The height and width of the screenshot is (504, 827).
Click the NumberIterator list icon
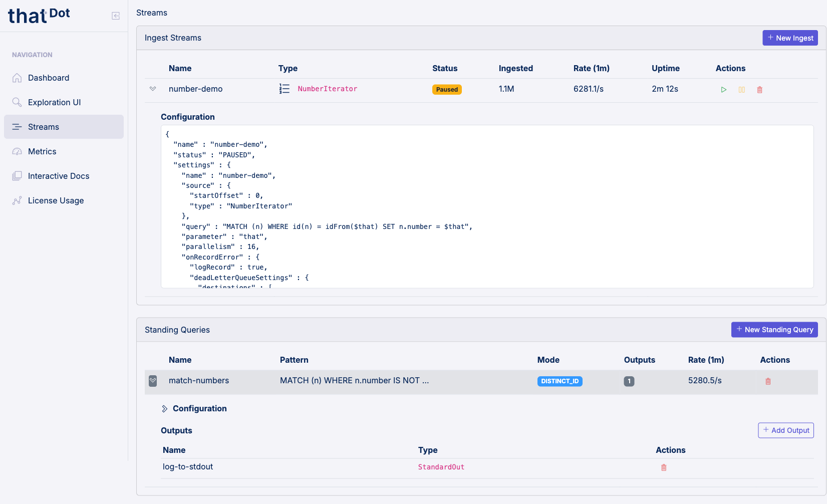[285, 89]
